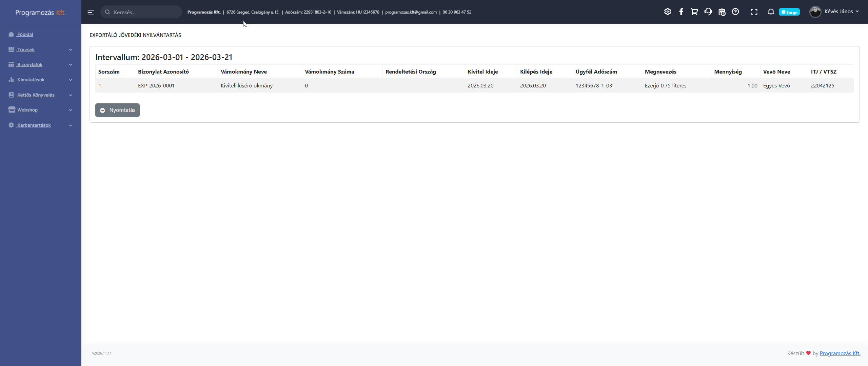This screenshot has height=366, width=868.
Task: Click the support headset icon
Action: coord(708,12)
